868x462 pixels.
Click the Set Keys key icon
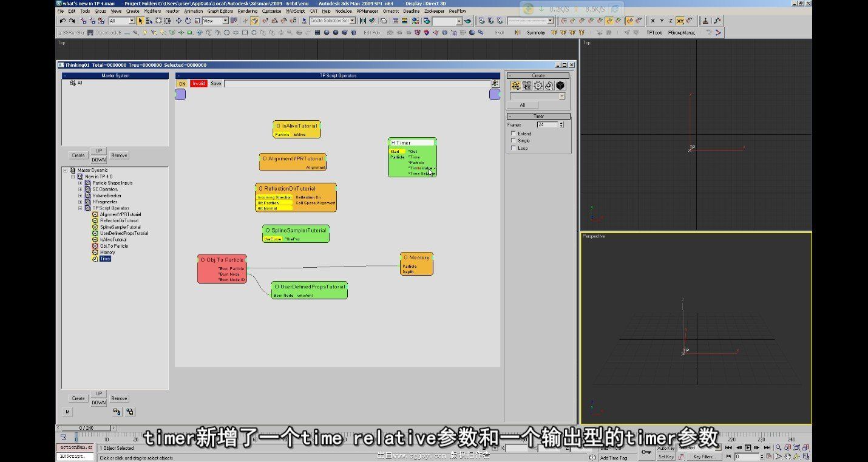click(646, 452)
